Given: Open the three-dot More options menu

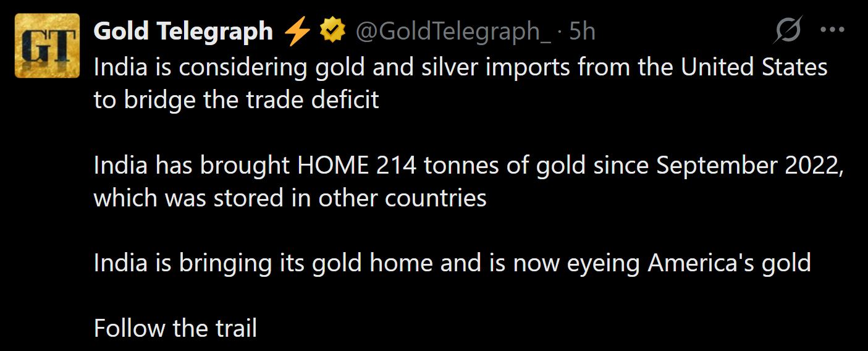Looking at the screenshot, I should (x=831, y=30).
